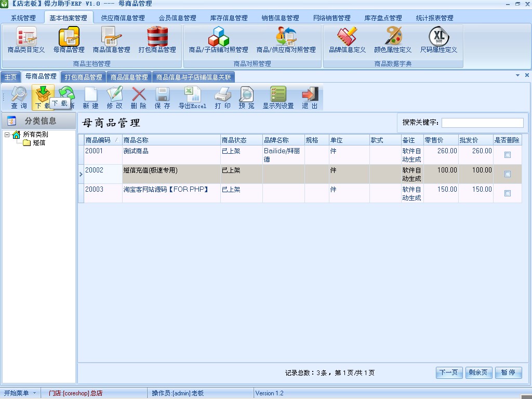This screenshot has width=532, height=399.
Task: Click the green refresh toolbar icon
Action: coord(66,94)
